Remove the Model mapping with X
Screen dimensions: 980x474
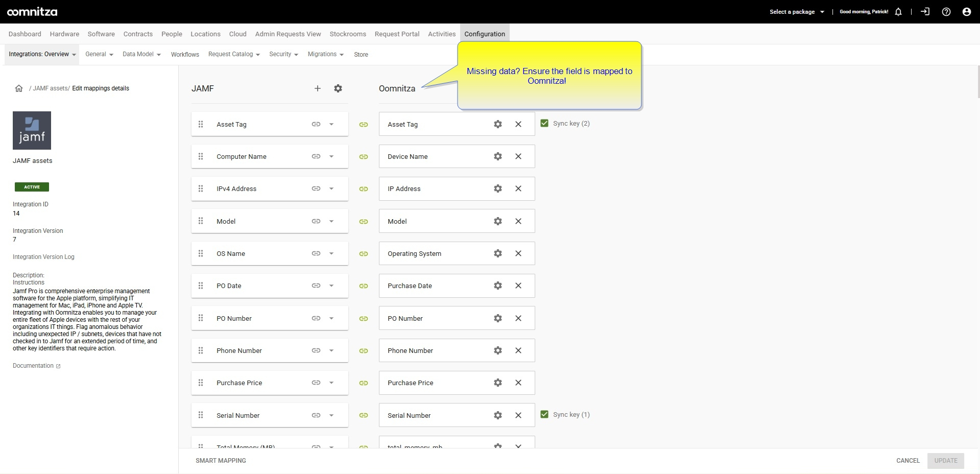click(518, 221)
